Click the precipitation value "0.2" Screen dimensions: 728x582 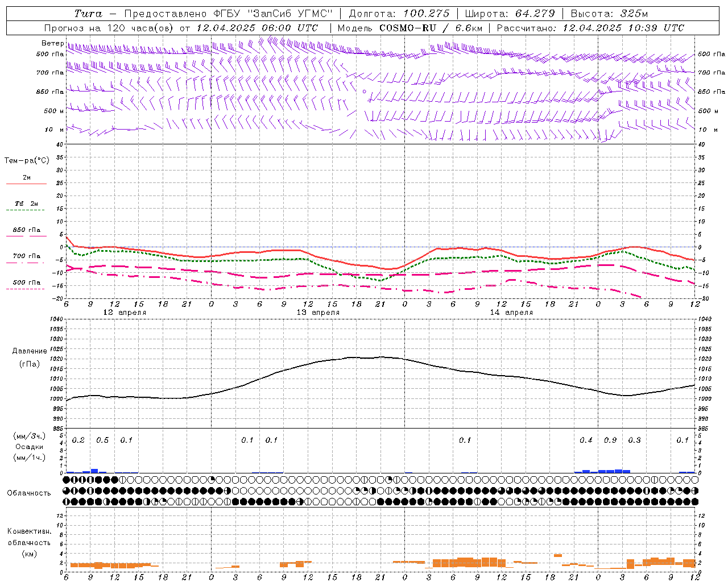[78, 440]
